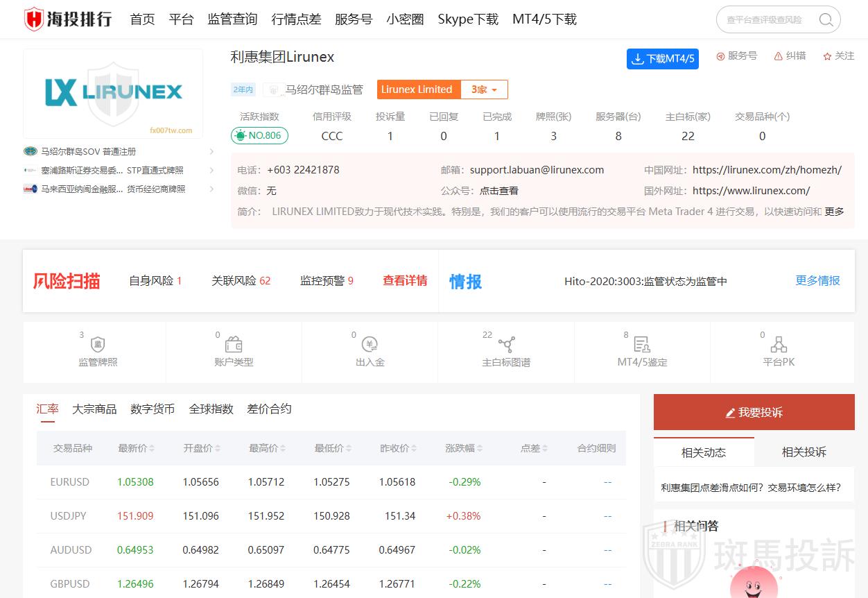The width and height of the screenshot is (868, 598).
Task: Focus the platform search input field
Action: point(766,20)
